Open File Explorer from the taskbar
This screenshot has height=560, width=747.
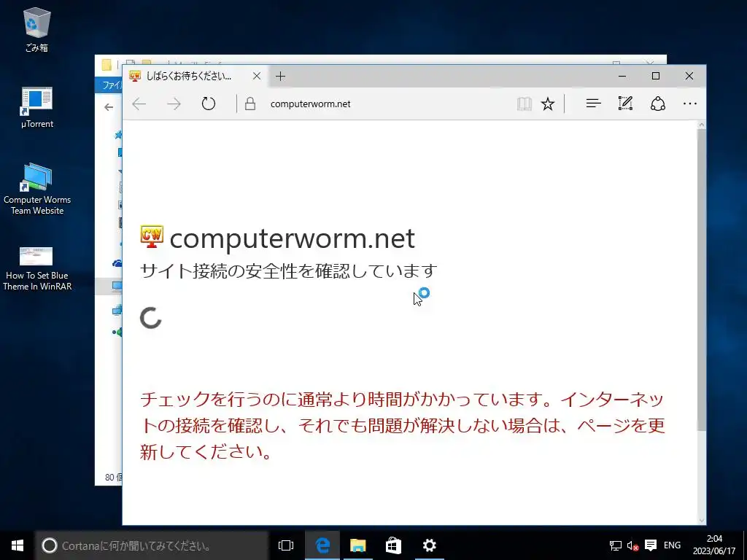(x=357, y=545)
